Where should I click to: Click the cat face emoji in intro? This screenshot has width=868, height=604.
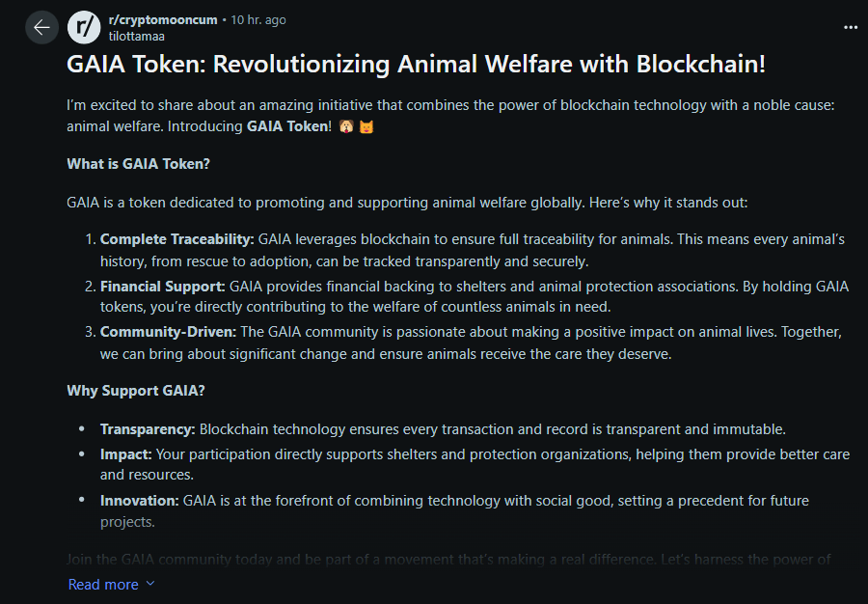(x=366, y=126)
